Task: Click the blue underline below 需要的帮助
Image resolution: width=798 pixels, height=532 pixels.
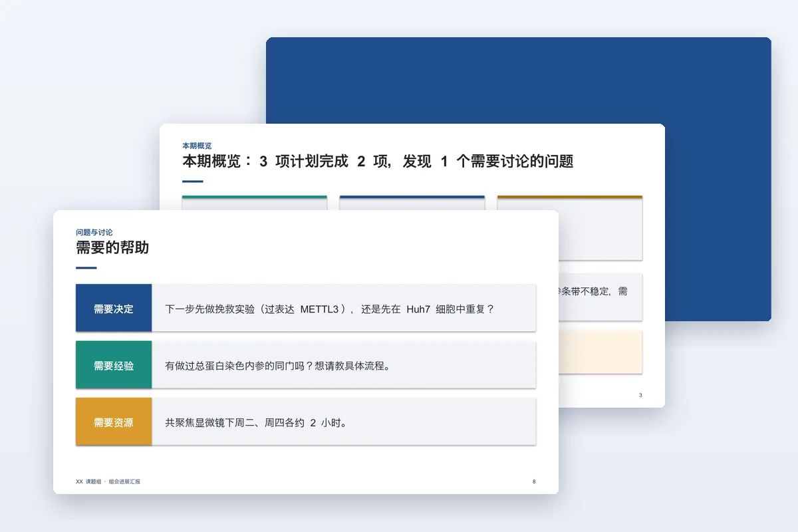Action: point(86,268)
